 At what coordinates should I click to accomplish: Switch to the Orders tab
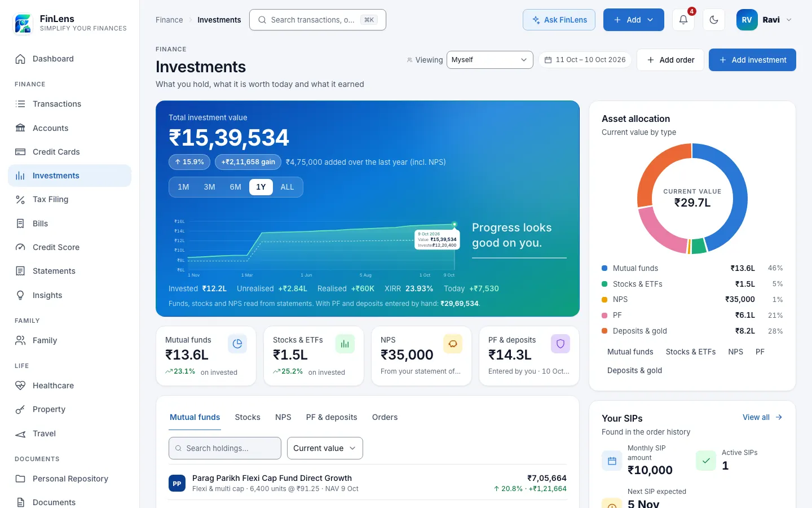(385, 417)
